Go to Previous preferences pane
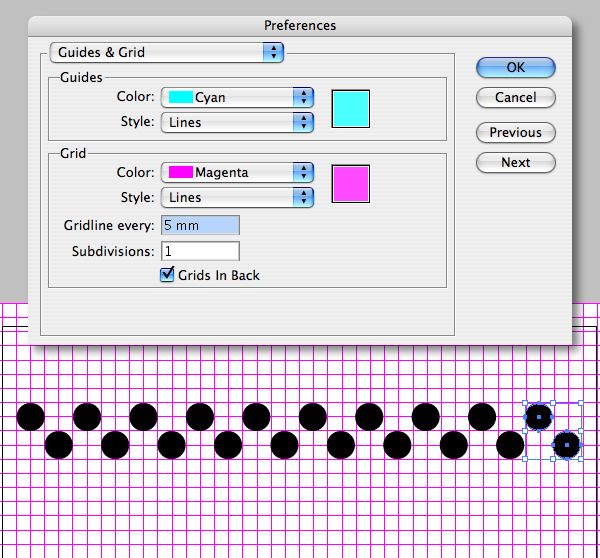 (x=515, y=132)
